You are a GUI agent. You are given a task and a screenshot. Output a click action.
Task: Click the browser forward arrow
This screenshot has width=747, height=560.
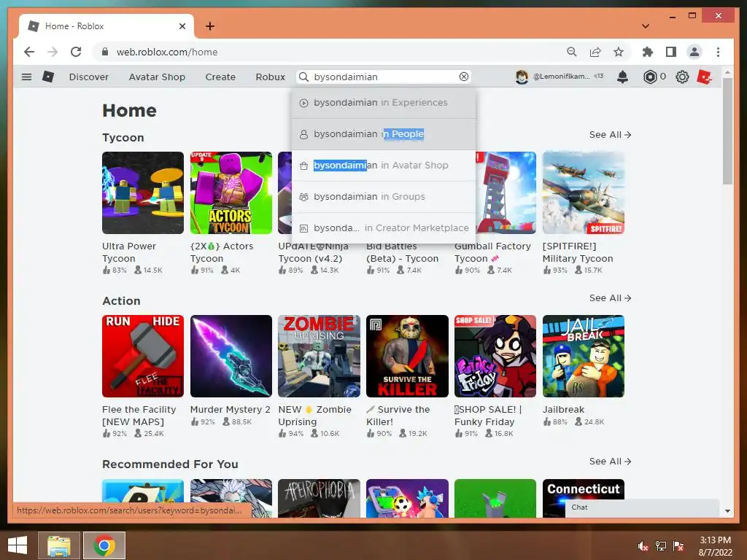coord(53,52)
